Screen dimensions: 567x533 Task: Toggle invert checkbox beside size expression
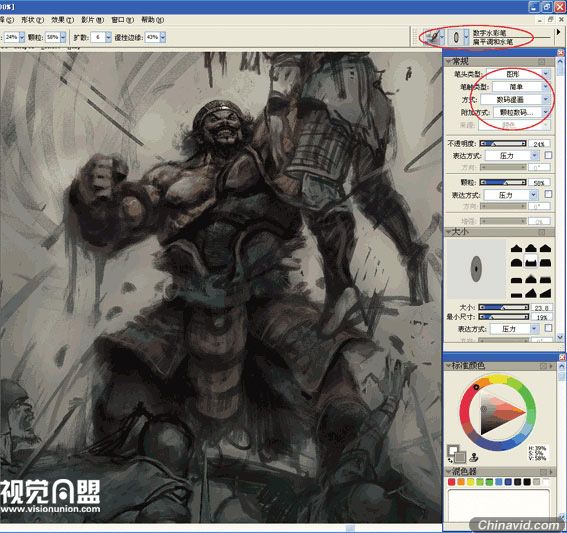[x=548, y=328]
